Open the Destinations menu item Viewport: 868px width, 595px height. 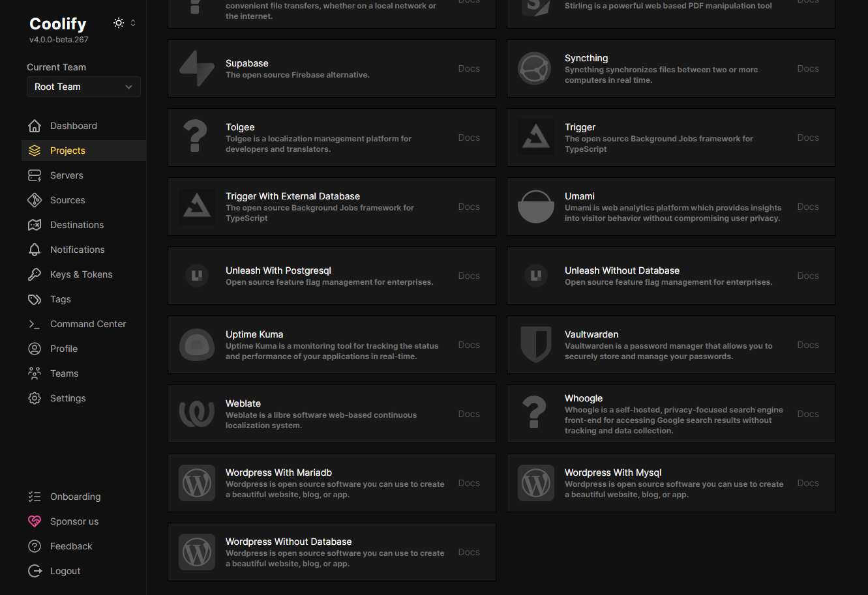point(83,225)
